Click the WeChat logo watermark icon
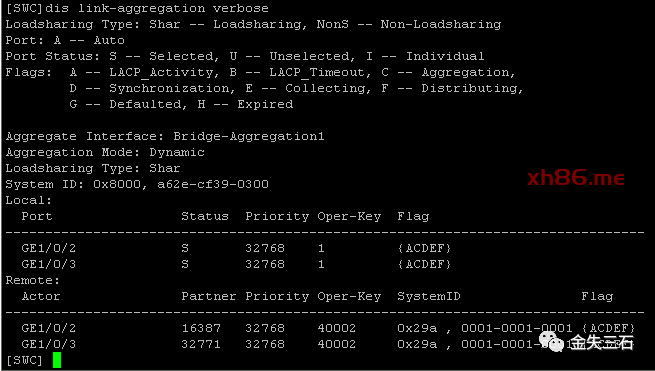Screen dimensions: 655x371 click(551, 342)
